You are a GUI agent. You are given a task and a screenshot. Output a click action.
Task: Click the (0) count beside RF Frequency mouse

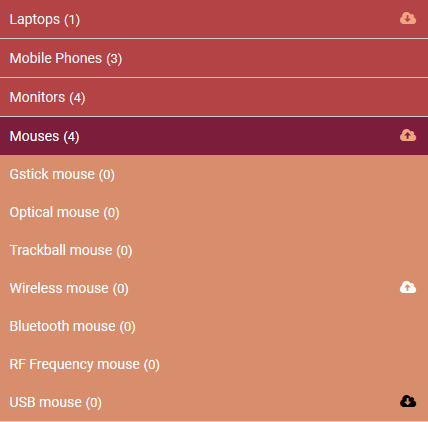pyautogui.click(x=152, y=365)
